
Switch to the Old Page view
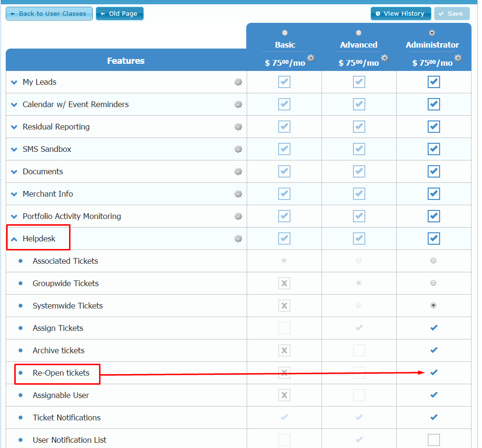(120, 14)
